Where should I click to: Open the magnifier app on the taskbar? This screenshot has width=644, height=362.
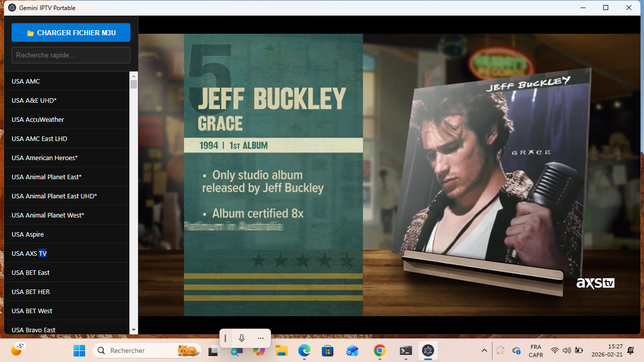pyautogui.click(x=236, y=351)
